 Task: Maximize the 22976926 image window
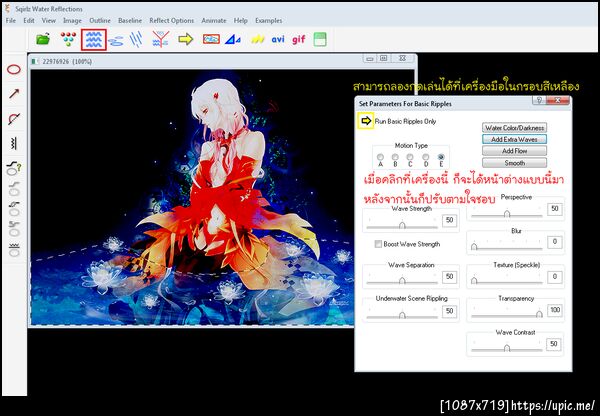383,59
